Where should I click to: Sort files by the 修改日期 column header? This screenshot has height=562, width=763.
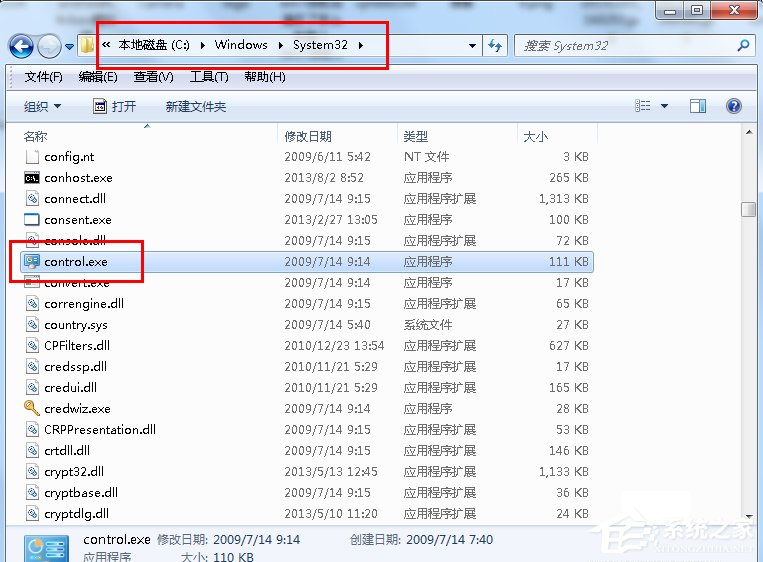308,136
